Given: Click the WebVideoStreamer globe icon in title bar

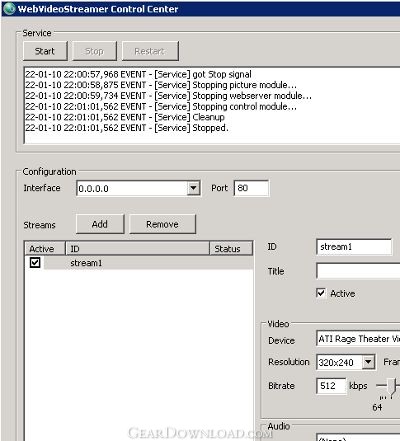Looking at the screenshot, I should [x=9, y=9].
